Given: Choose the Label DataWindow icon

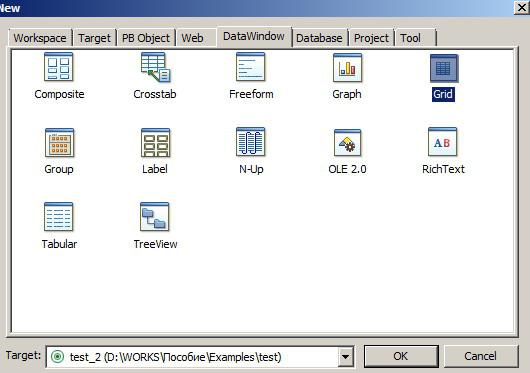Looking at the screenshot, I should [x=155, y=142].
